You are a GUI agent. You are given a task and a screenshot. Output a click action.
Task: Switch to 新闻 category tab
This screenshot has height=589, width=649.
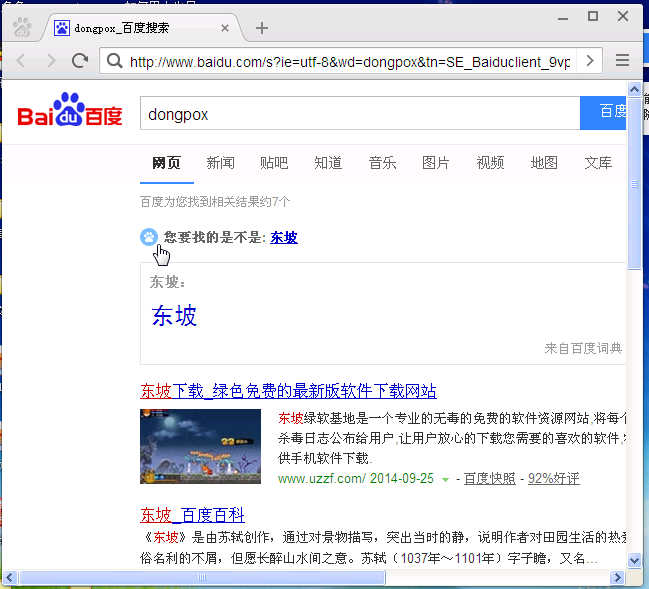[221, 163]
